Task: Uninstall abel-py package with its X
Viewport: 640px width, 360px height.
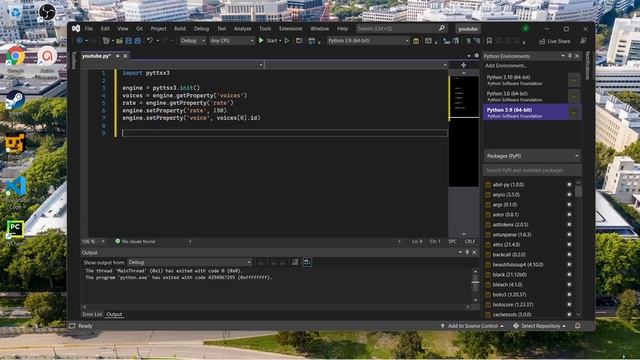Action: point(569,184)
